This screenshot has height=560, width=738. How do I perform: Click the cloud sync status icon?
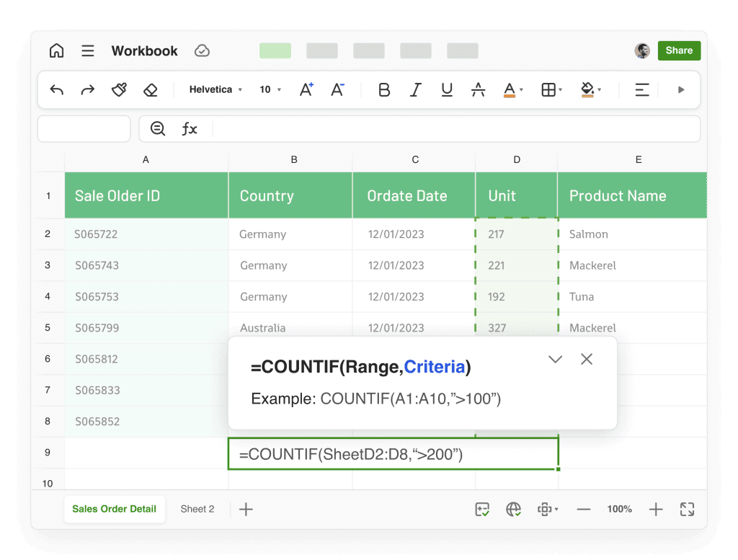click(x=203, y=51)
